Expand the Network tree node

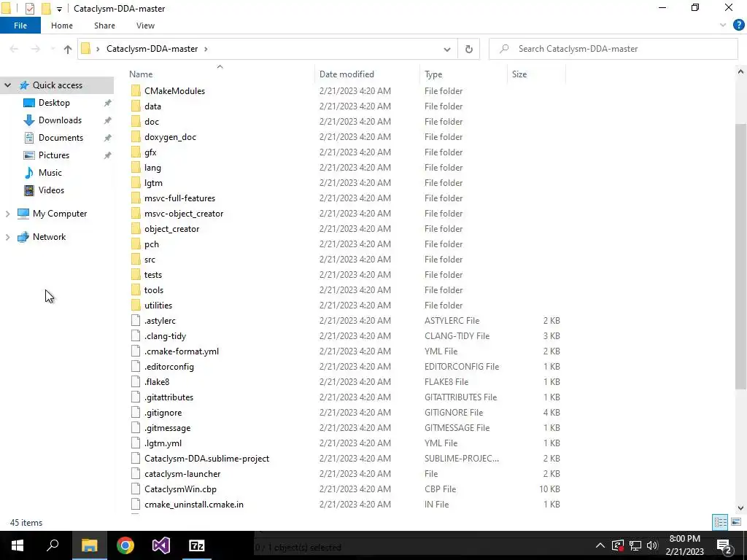coord(7,237)
